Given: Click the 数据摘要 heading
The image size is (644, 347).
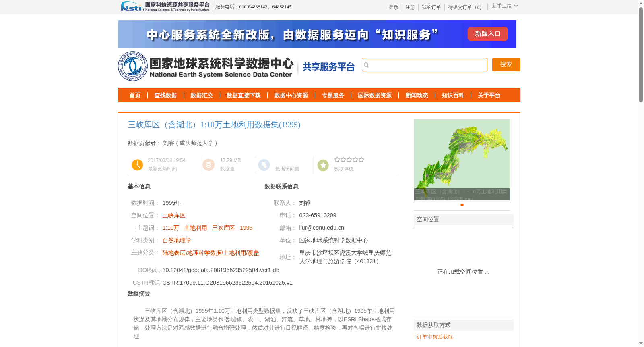Looking at the screenshot, I should click(139, 293).
